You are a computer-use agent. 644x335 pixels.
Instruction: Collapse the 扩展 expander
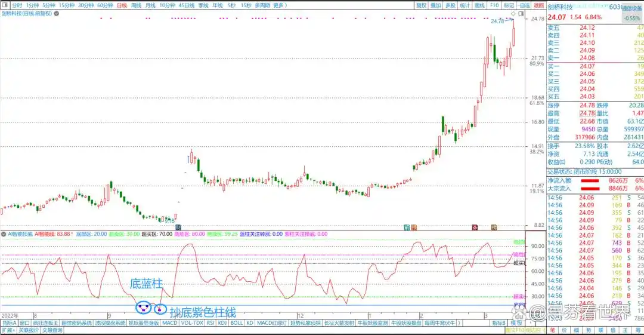[x=8, y=330]
